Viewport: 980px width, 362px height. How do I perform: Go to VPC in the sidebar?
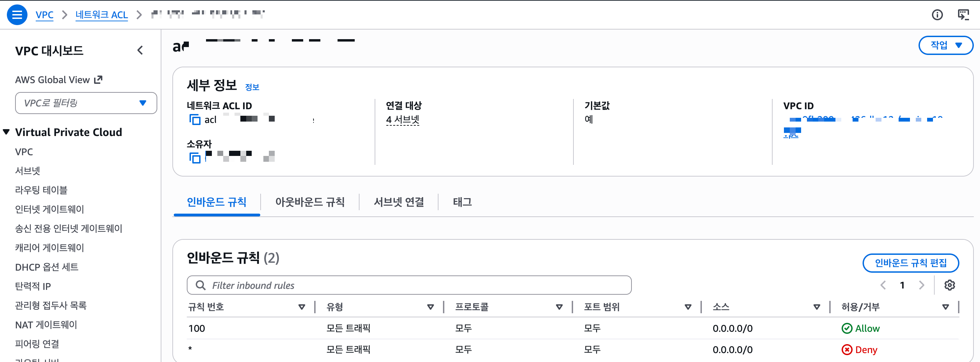point(24,151)
